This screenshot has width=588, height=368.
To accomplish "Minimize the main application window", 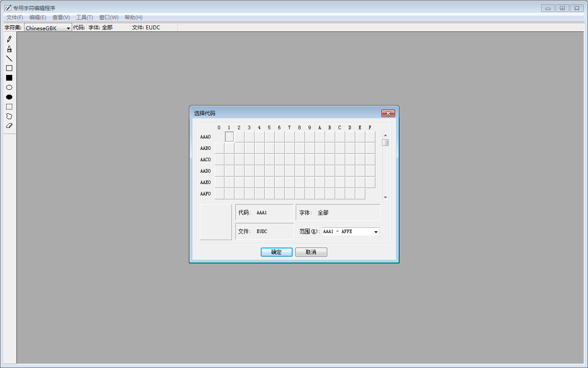I will point(548,8).
